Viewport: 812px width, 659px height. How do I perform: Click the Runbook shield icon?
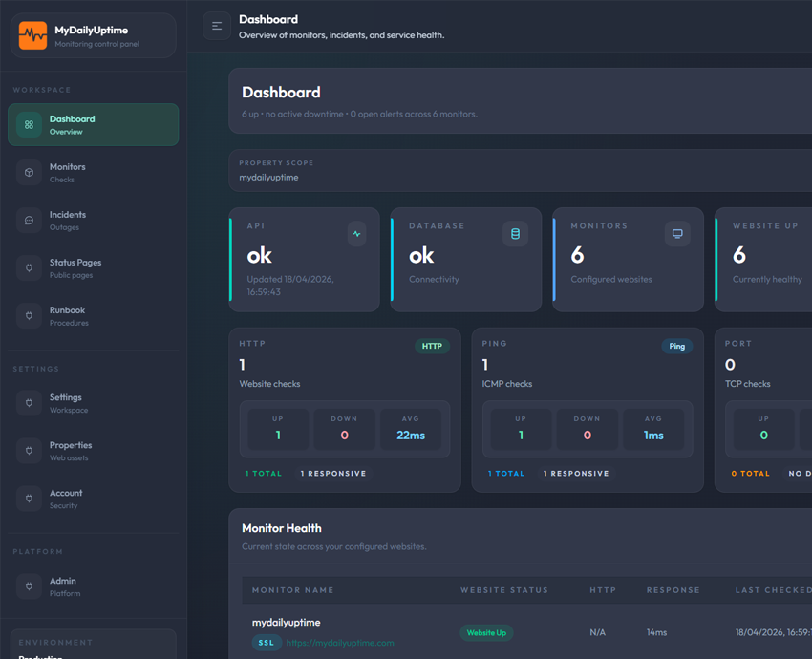(29, 316)
